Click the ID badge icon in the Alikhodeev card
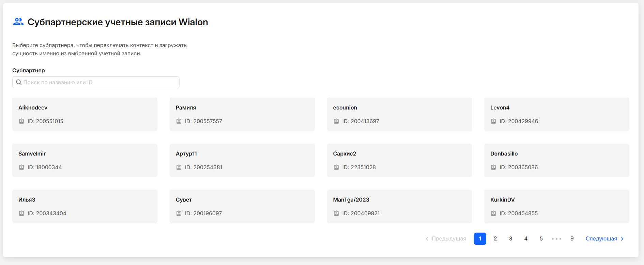644x265 pixels. click(x=21, y=121)
